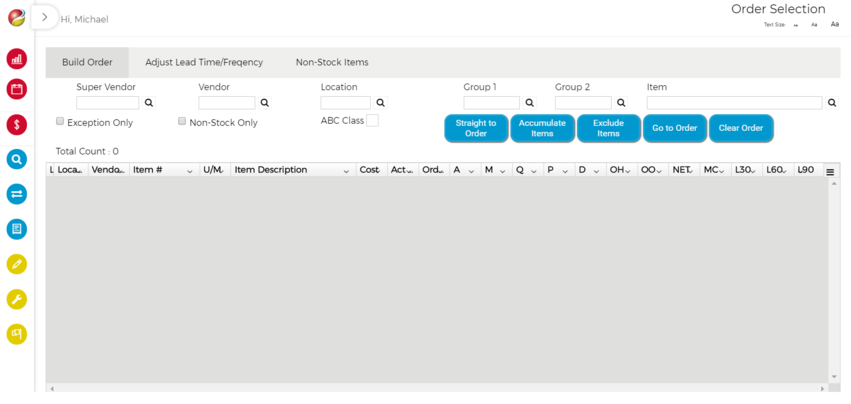Select the medium text size option
This screenshot has height=404, width=851.
pyautogui.click(x=814, y=24)
